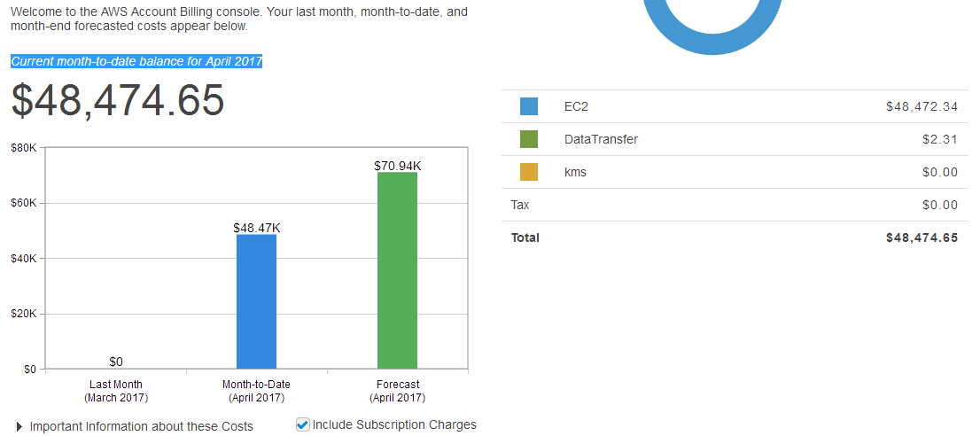Click the blue Month-to-Date bar
The width and height of the screenshot is (980, 436).
click(x=256, y=301)
